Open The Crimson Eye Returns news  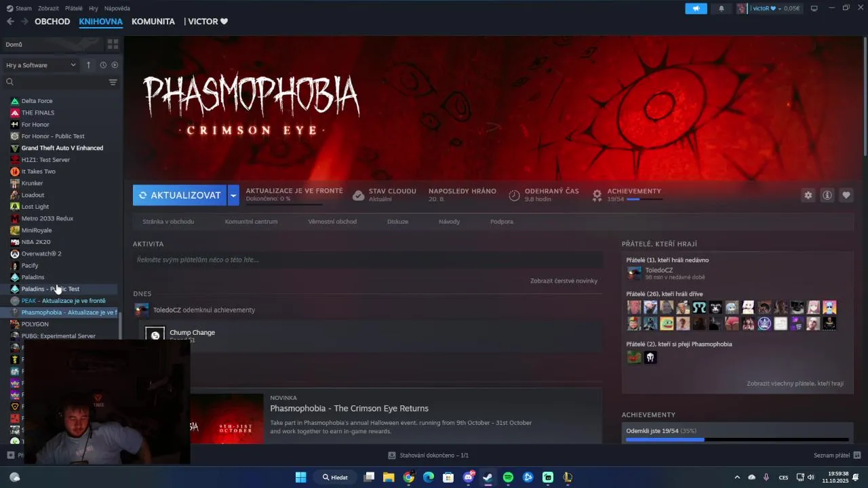point(349,409)
